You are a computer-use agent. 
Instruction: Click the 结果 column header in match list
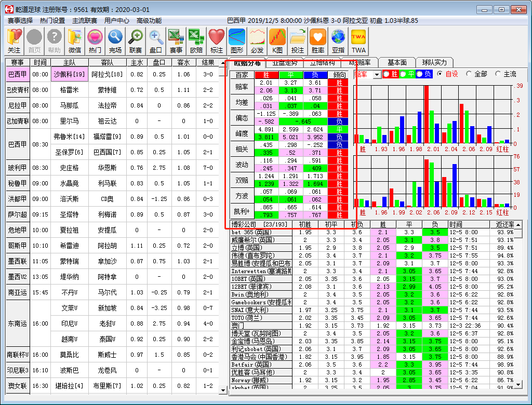[208, 62]
